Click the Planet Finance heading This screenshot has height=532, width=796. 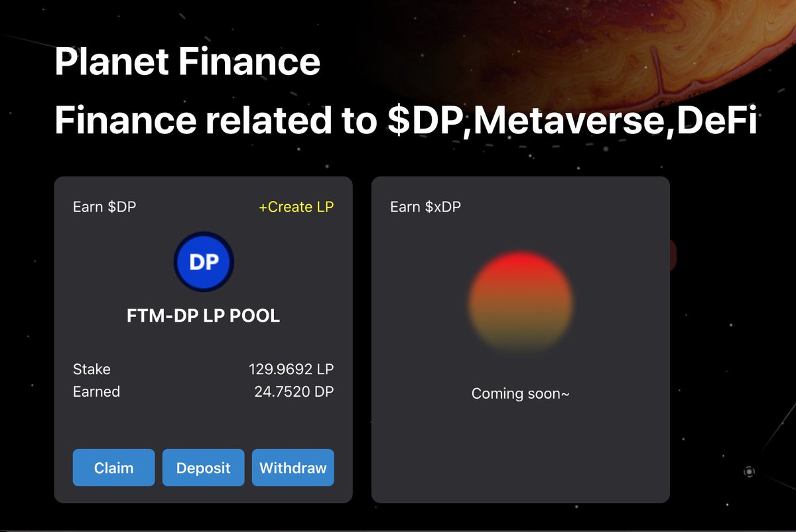[187, 62]
